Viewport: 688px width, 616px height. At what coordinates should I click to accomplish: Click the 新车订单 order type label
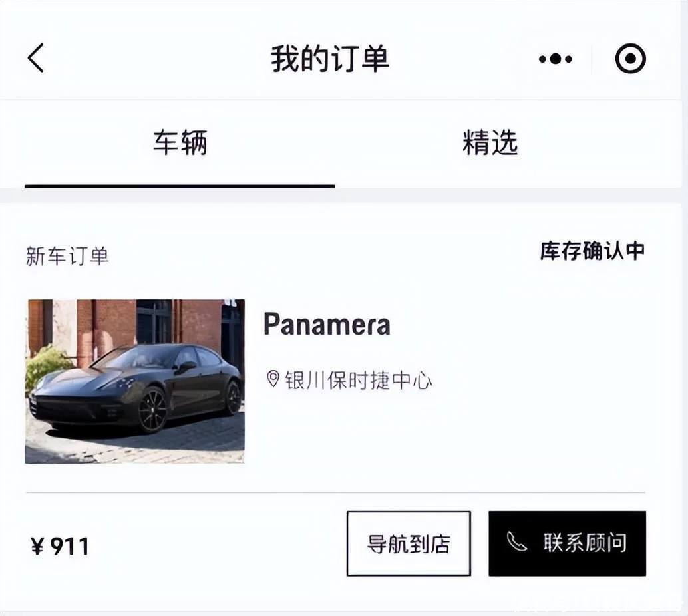[x=67, y=256]
